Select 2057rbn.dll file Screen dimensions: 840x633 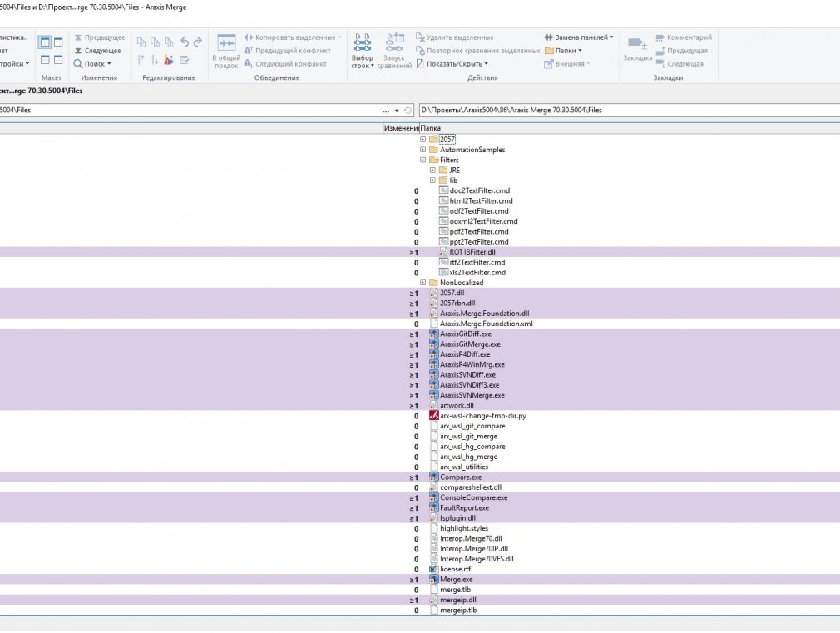coord(457,304)
